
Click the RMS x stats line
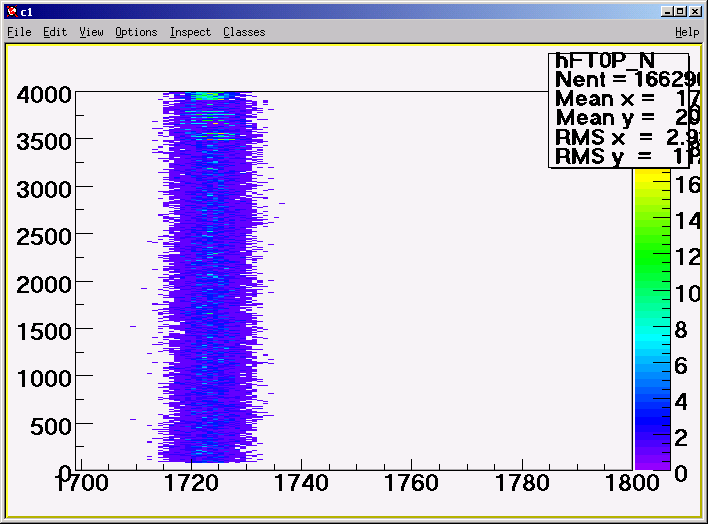pyautogui.click(x=627, y=137)
